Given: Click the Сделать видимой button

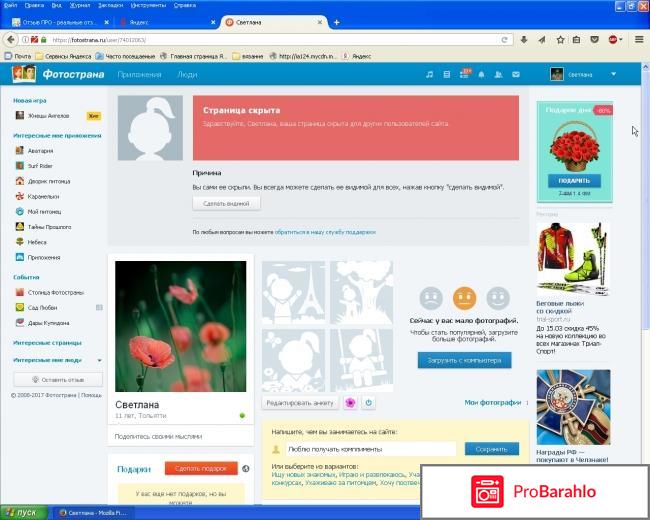Looking at the screenshot, I should click(226, 203).
